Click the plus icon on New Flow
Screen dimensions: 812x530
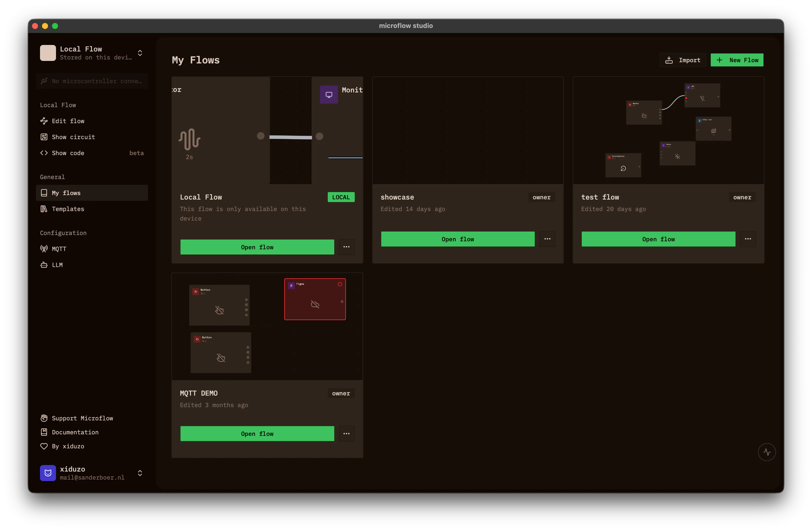719,60
